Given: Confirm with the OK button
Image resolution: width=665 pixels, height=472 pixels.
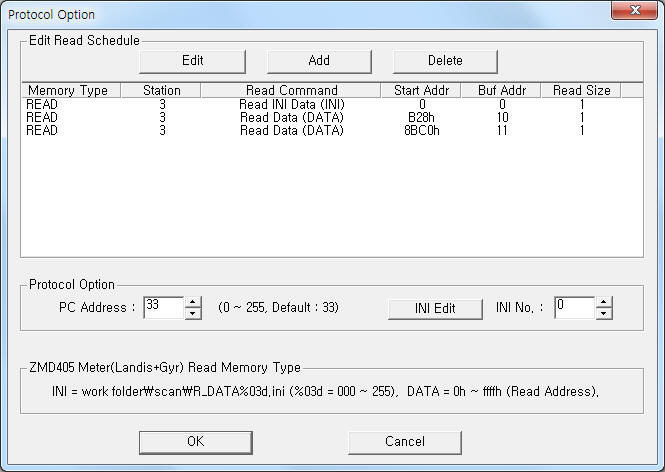Looking at the screenshot, I should pos(195,441).
